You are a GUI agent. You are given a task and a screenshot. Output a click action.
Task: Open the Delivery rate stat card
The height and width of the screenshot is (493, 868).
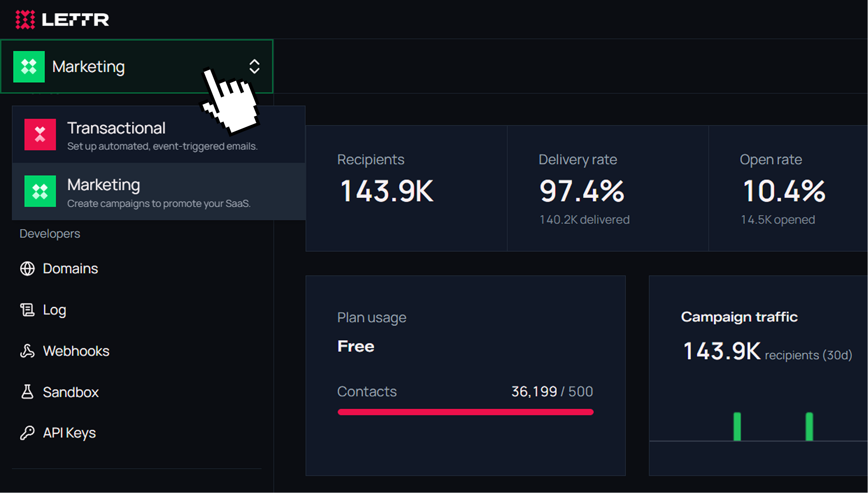[608, 188]
